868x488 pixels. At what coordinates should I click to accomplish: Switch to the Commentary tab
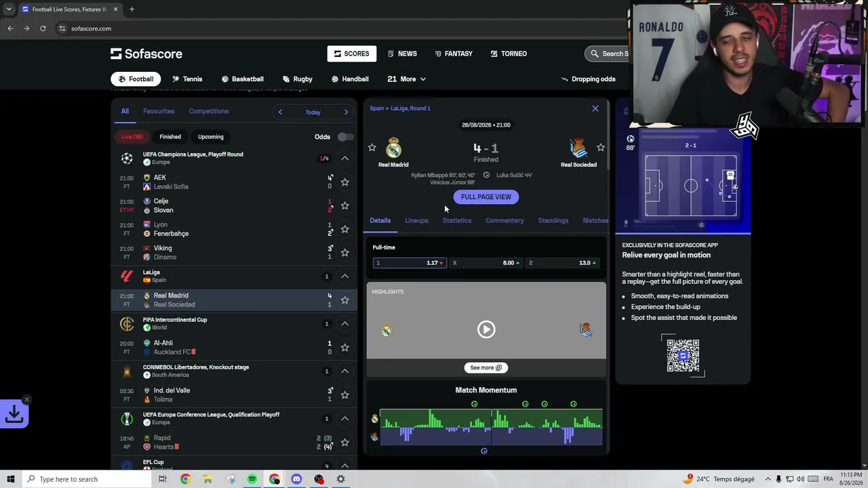(x=505, y=220)
